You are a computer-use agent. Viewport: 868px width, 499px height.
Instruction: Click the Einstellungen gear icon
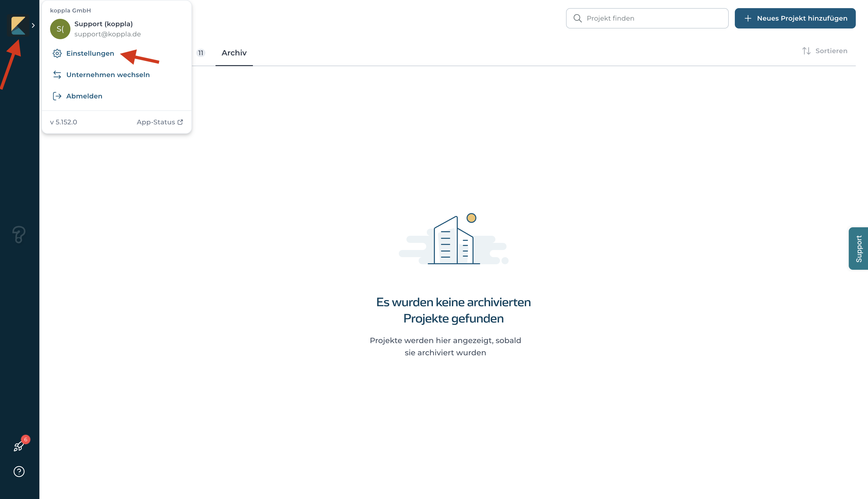click(x=57, y=53)
